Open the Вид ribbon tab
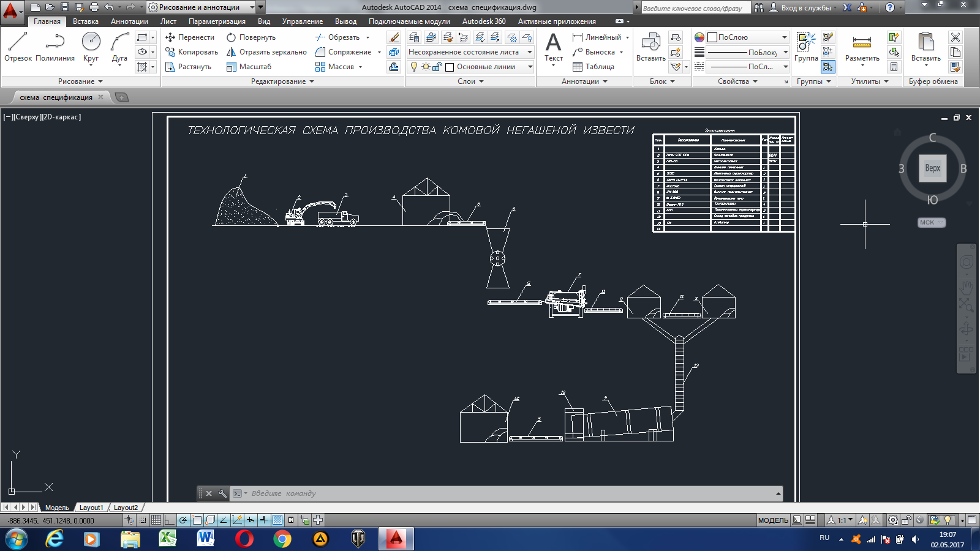 (264, 21)
